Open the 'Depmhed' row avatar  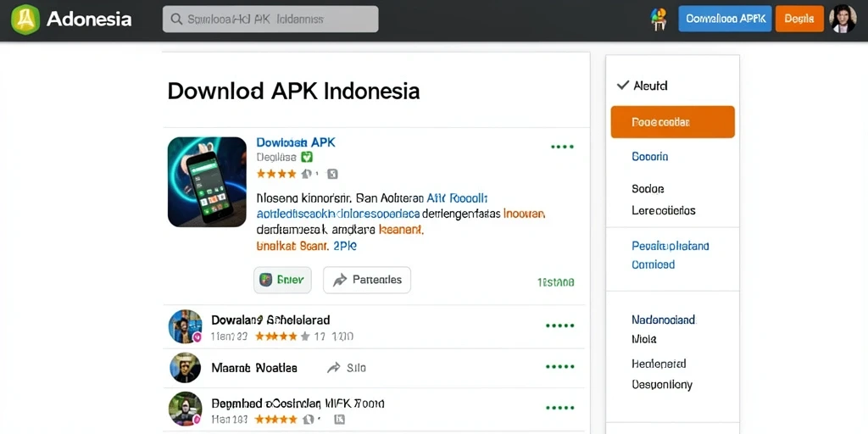[x=185, y=409]
